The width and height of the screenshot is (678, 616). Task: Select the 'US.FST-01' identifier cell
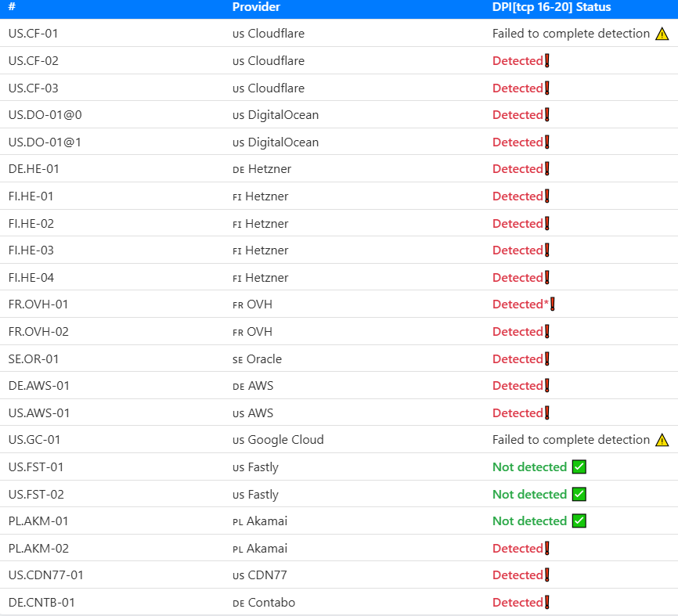(36, 467)
